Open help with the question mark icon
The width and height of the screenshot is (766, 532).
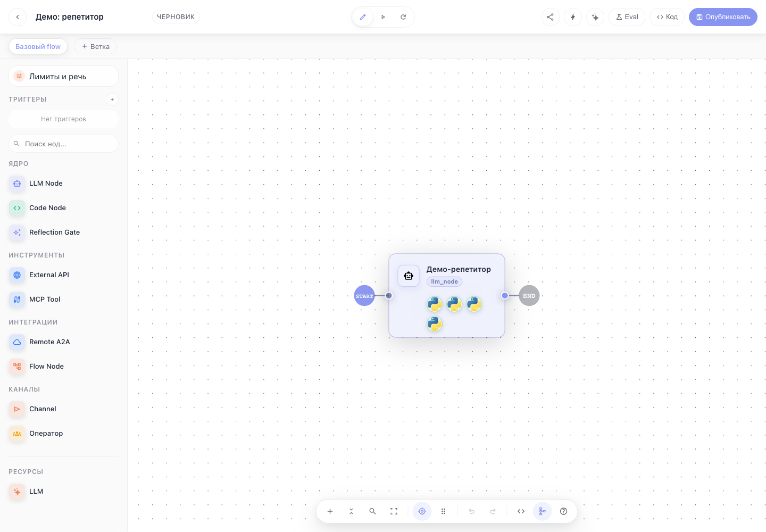click(563, 511)
